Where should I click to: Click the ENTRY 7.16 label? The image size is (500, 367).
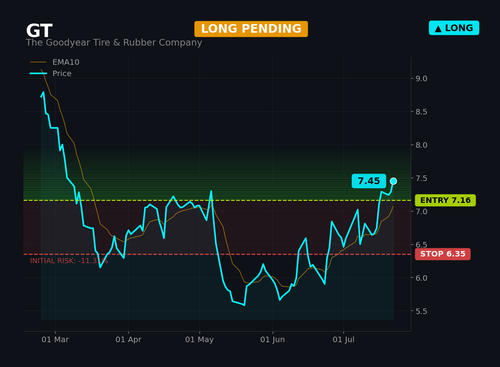(x=445, y=200)
